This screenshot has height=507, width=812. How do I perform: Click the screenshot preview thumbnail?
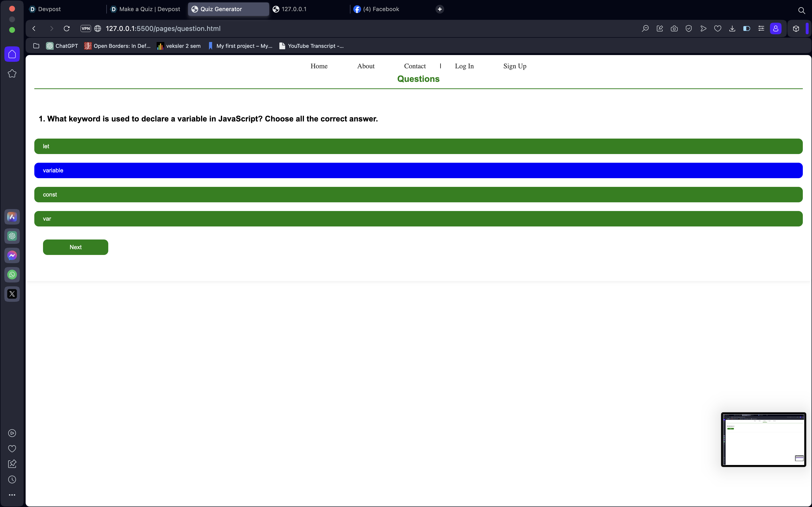(x=763, y=439)
